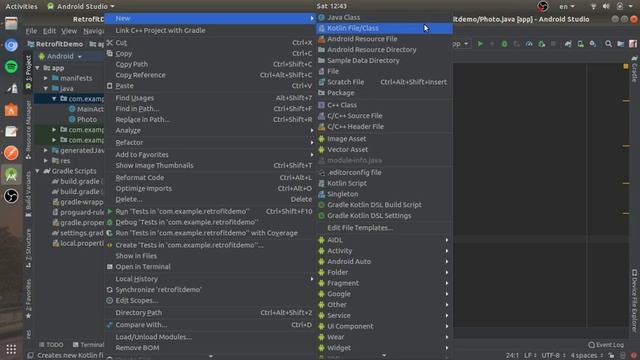Select Vector Asset entry
Viewport: 640px width, 360px height.
pyautogui.click(x=384, y=150)
